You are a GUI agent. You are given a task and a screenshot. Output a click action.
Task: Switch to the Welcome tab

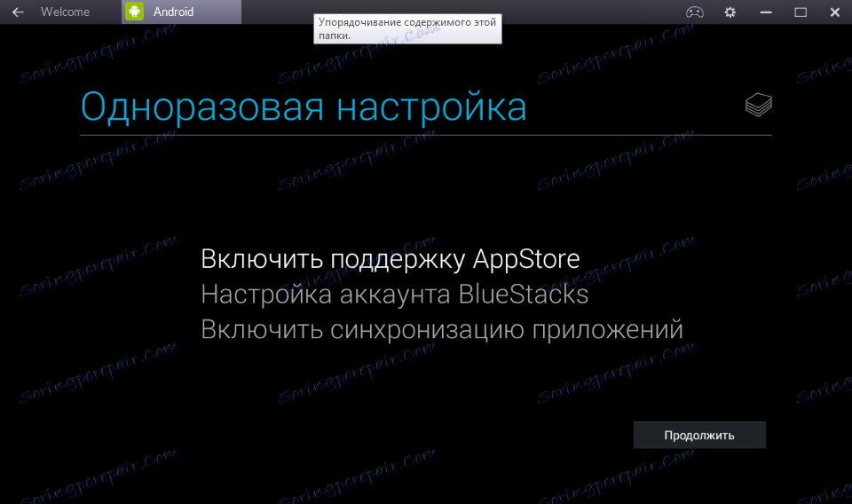coord(65,12)
